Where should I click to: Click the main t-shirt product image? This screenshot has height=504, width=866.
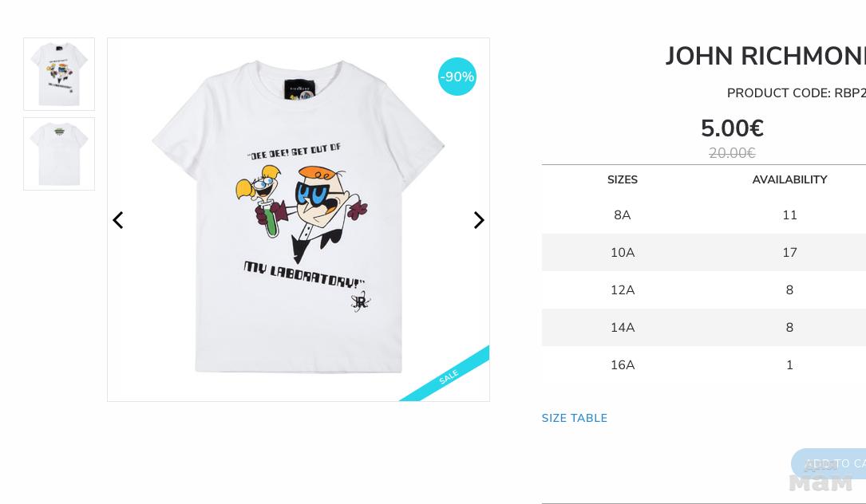point(299,220)
